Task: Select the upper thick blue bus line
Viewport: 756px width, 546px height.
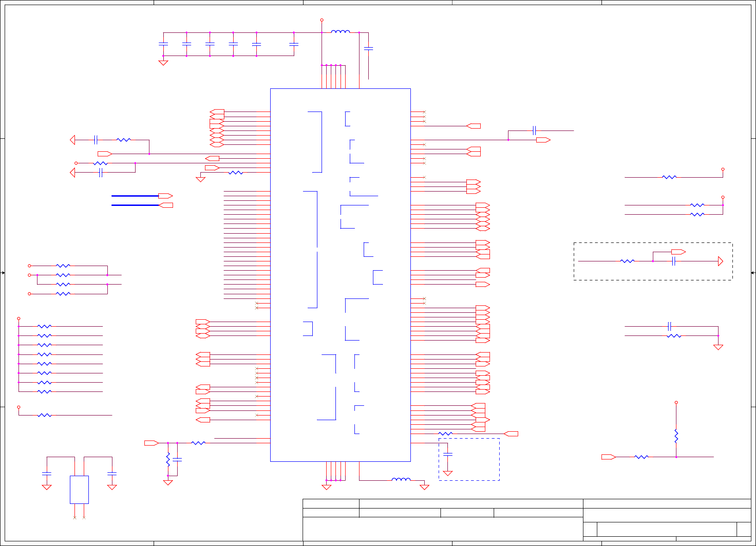Action: point(135,196)
